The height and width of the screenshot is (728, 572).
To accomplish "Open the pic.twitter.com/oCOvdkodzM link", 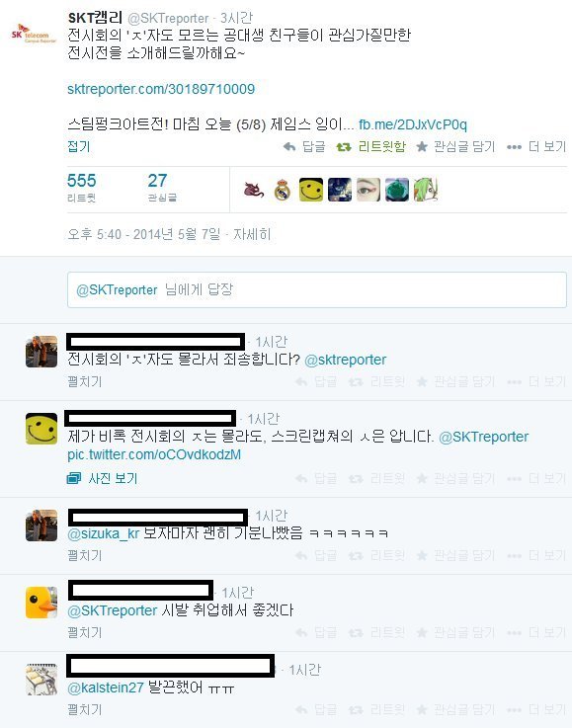I will [x=154, y=454].
